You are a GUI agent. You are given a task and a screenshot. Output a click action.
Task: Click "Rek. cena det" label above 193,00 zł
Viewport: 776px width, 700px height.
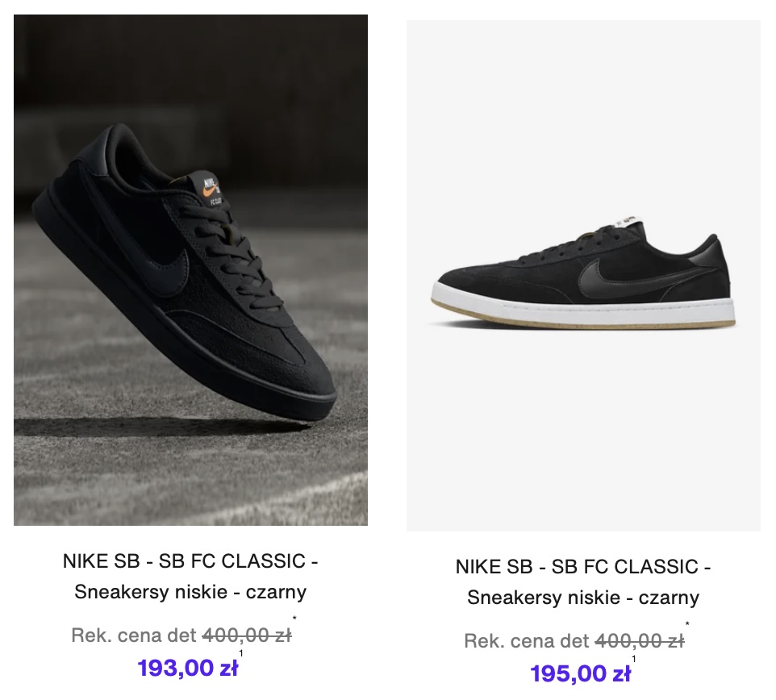134,635
